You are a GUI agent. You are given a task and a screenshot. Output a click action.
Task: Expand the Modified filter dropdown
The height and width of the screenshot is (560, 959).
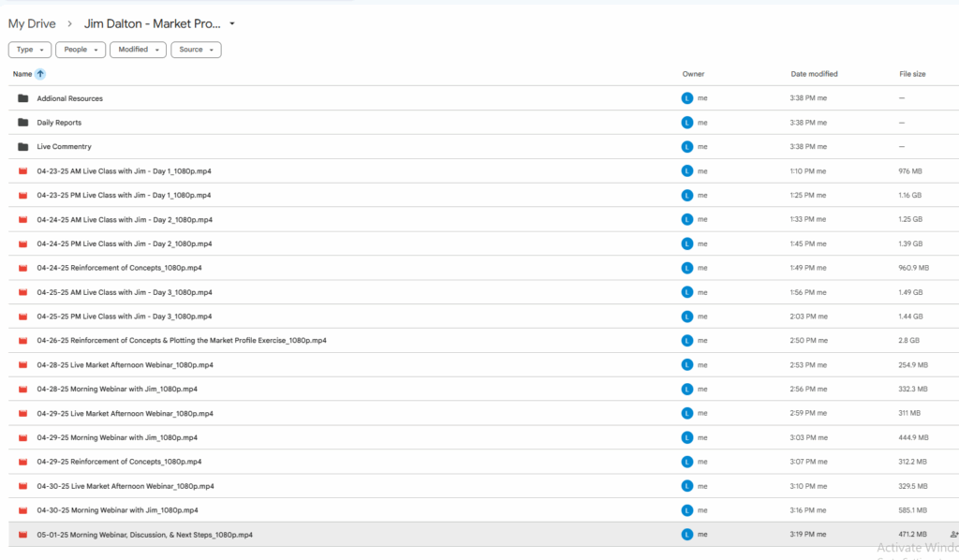tap(138, 50)
